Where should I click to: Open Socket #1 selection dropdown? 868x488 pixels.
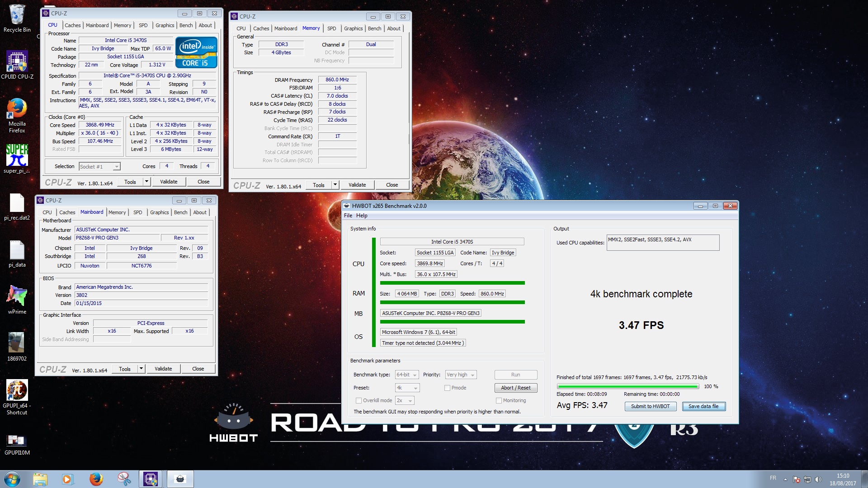(x=99, y=166)
